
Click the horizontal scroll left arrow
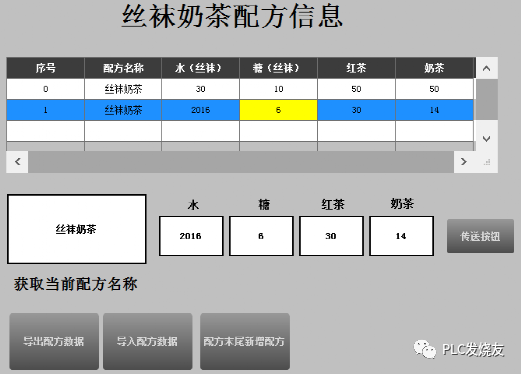17,162
